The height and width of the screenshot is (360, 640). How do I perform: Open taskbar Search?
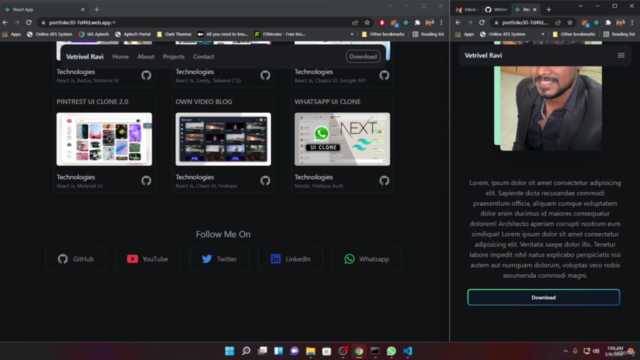pos(246,351)
